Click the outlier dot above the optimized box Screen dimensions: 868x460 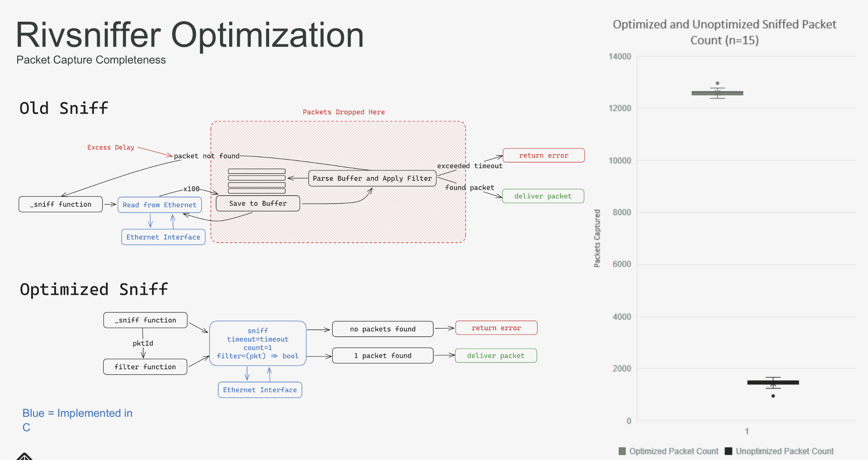tap(717, 83)
